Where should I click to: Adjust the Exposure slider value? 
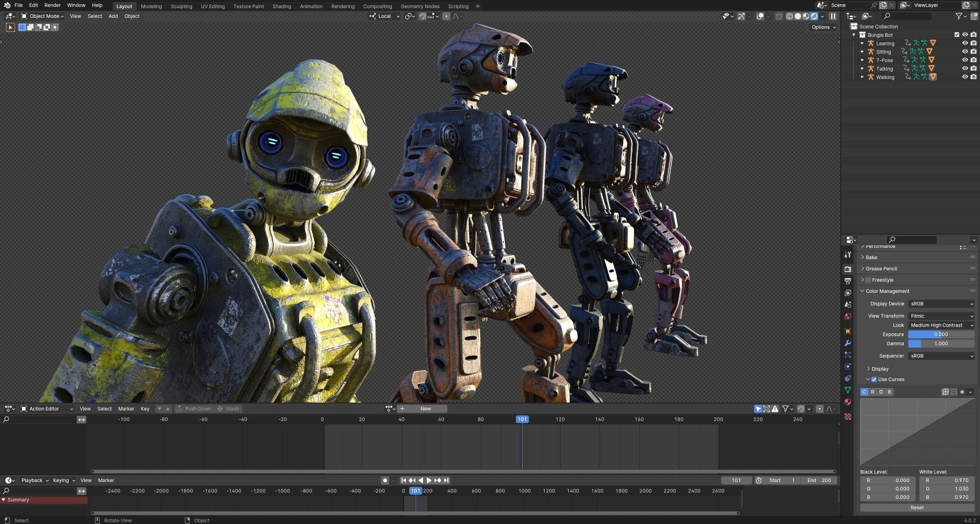coord(941,334)
